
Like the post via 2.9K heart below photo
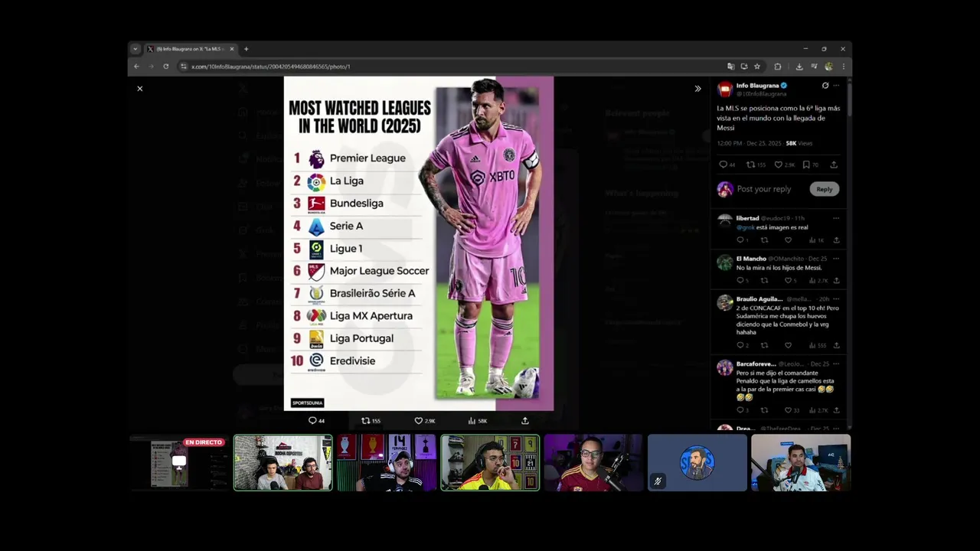[425, 421]
